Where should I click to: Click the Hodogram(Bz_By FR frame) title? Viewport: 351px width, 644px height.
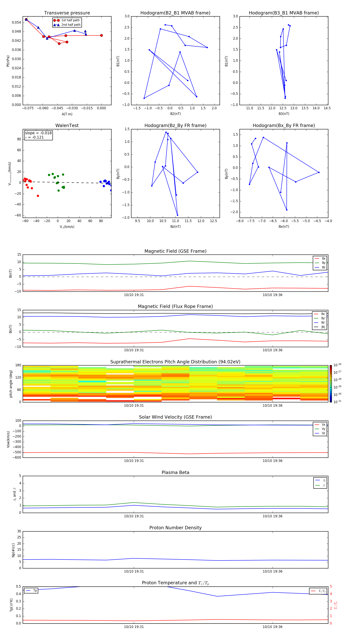click(x=175, y=125)
